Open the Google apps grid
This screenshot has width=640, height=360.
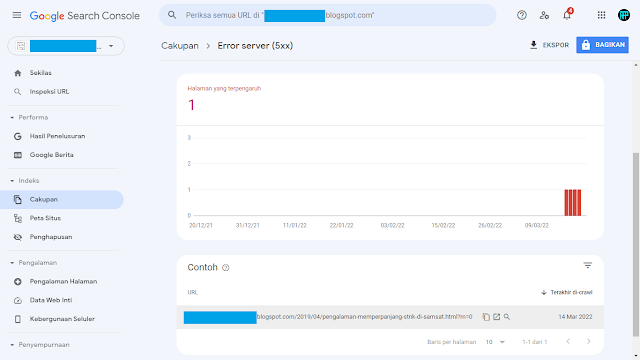(x=601, y=15)
